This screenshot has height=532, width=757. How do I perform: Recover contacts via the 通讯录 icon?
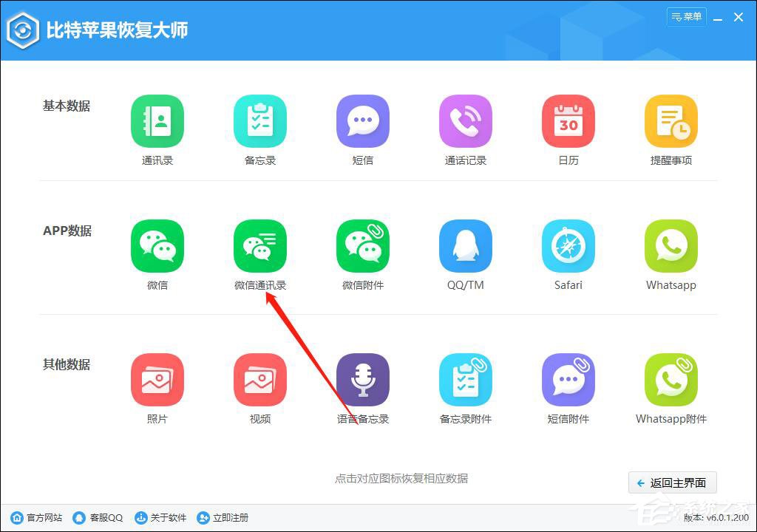pos(157,120)
